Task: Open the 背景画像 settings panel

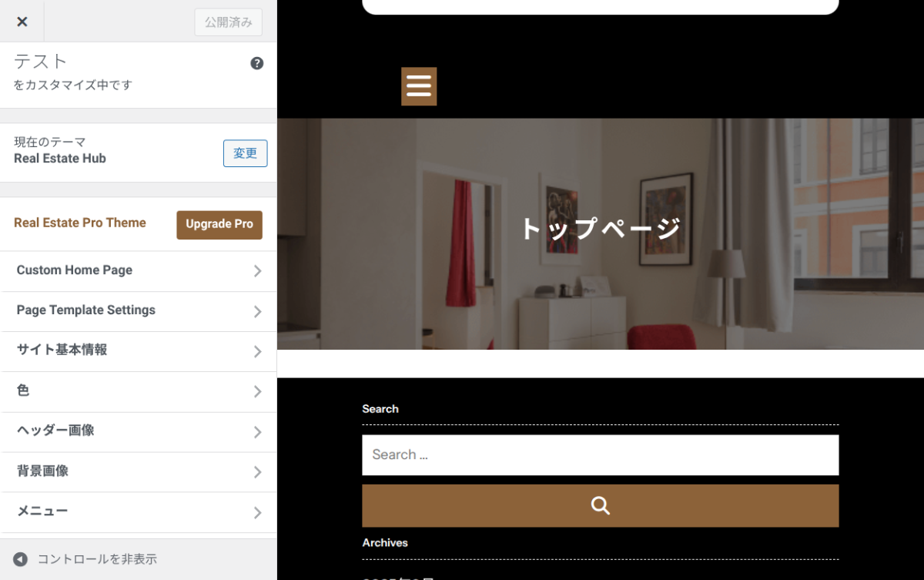Action: (x=139, y=471)
